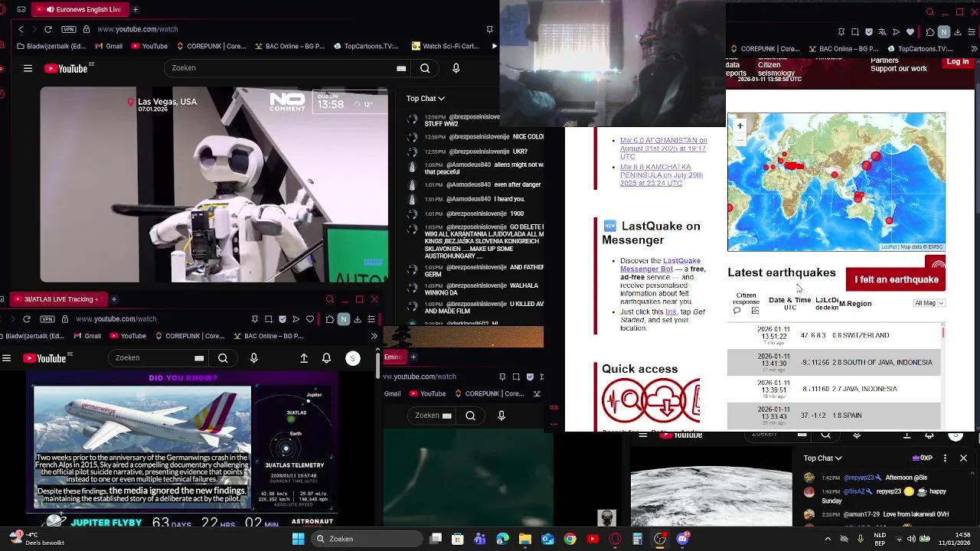The image size is (980, 551).
Task: Open Windows Start menu
Action: (x=298, y=539)
